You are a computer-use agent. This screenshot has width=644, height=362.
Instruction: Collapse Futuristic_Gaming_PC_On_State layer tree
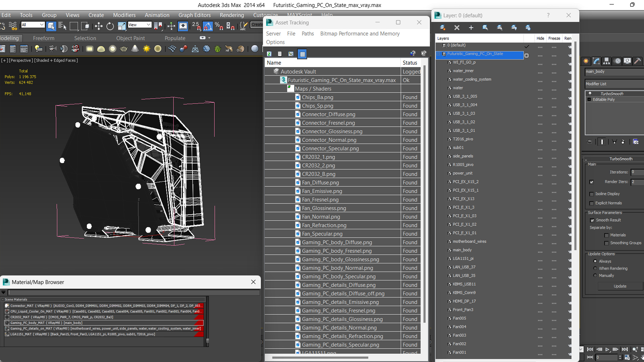click(438, 54)
